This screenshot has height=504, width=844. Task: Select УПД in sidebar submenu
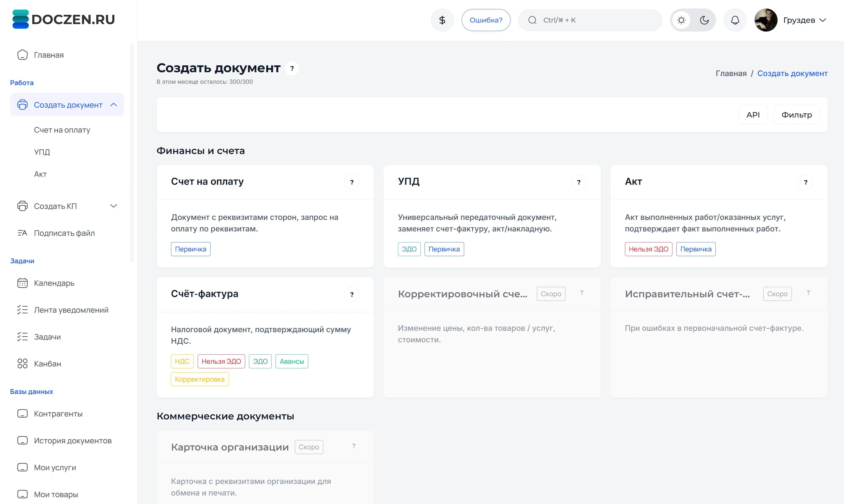[42, 152]
